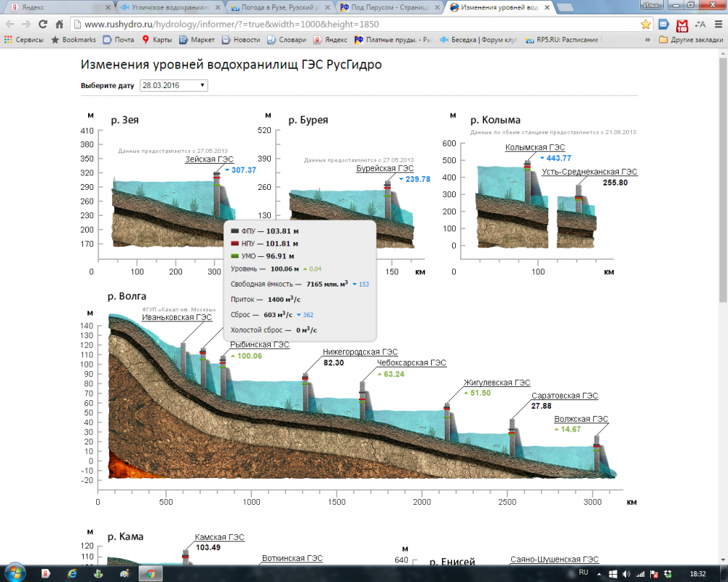Click the Gmail extension icon

682,24
